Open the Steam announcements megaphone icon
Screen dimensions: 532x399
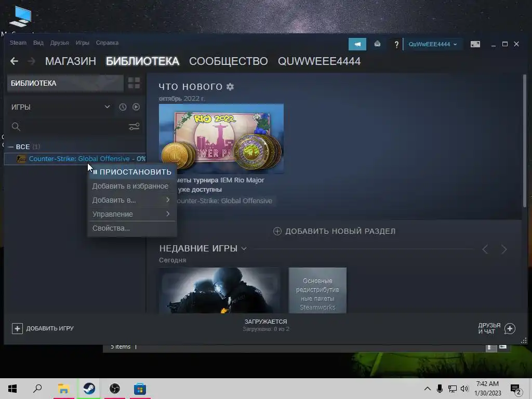click(357, 44)
